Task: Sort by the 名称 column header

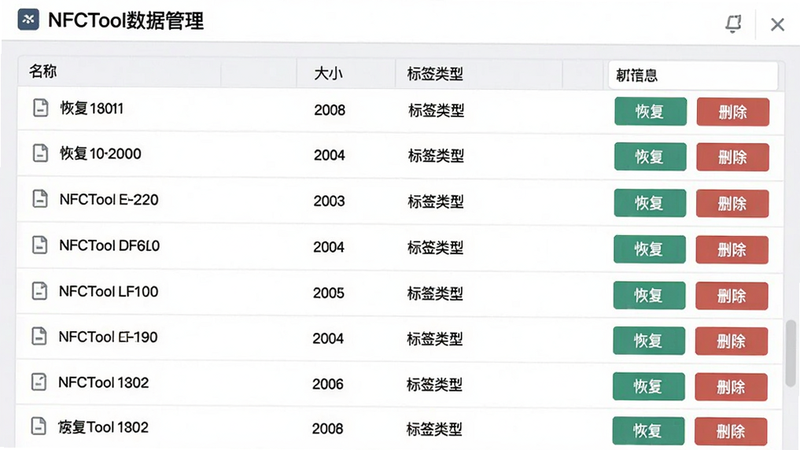Action: point(43,71)
